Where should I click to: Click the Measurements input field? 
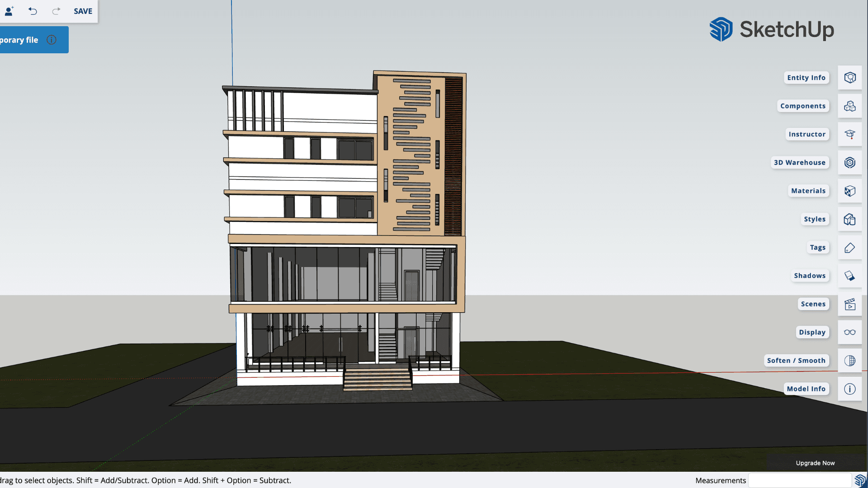[800, 480]
